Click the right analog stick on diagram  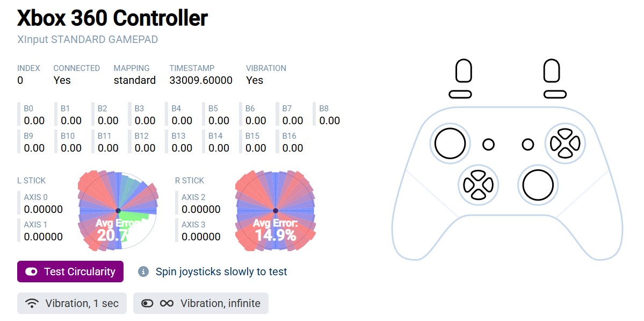pyautogui.click(x=538, y=184)
